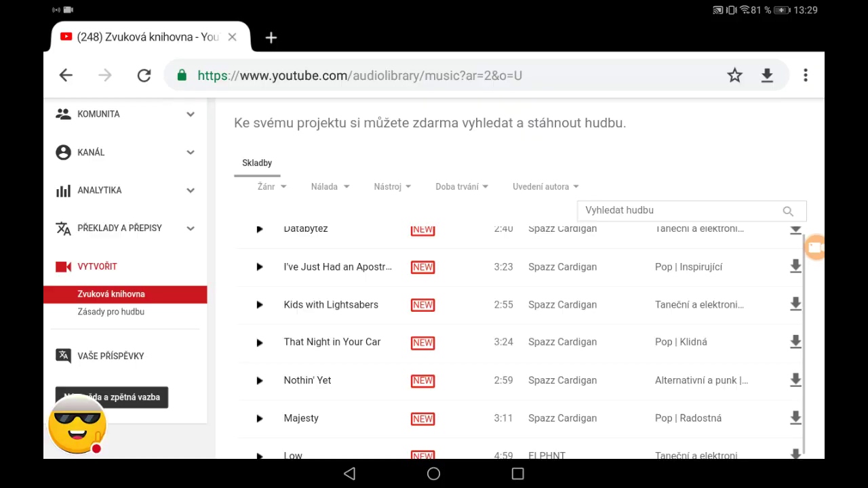Click the Pop | Radostná genre text
This screenshot has width=868, height=488.
[688, 418]
